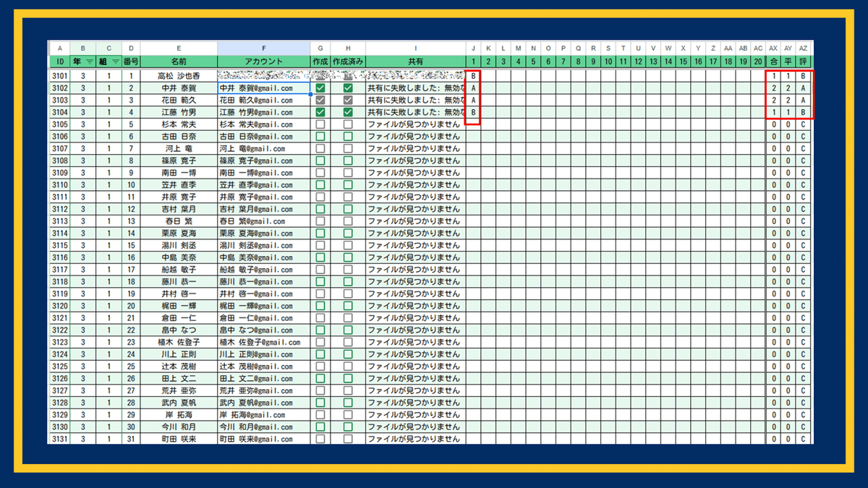Select account cell 中島 美奈@gmail.com

pyautogui.click(x=264, y=257)
